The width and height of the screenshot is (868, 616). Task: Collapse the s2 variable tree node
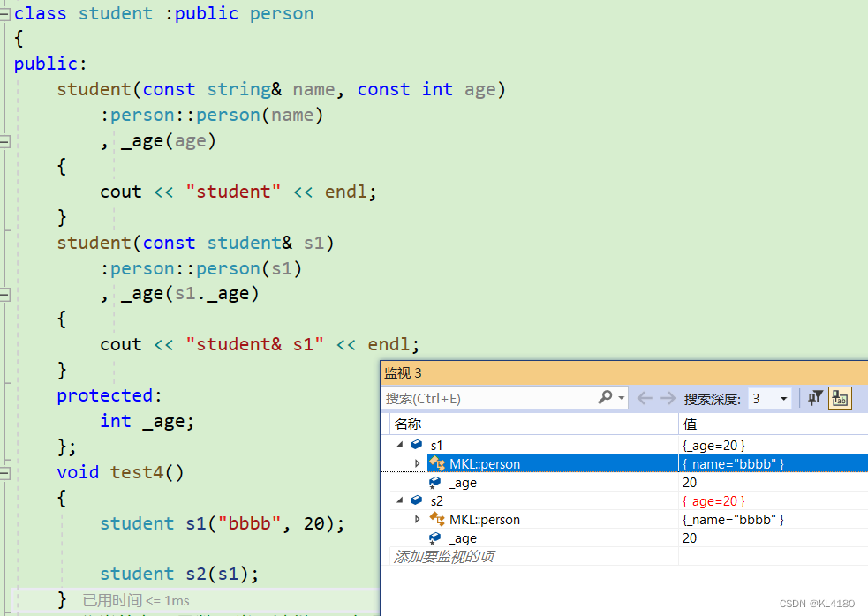400,501
